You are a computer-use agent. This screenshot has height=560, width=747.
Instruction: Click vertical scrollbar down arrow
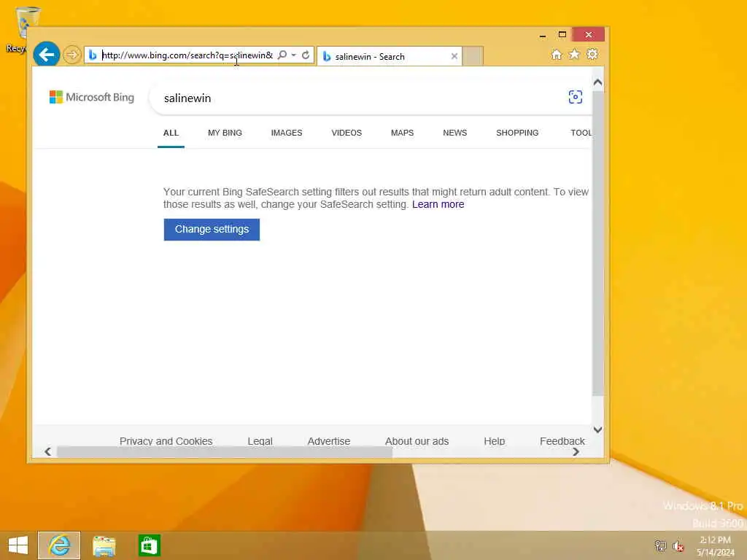[598, 429]
